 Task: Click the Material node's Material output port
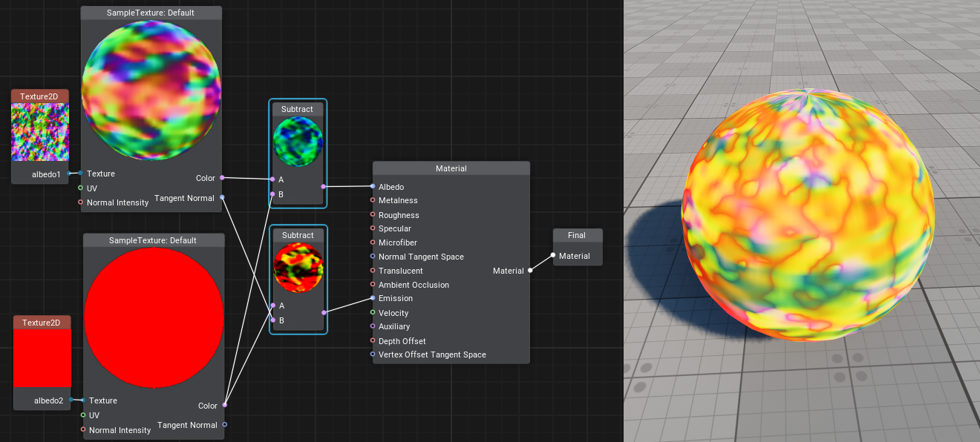tap(530, 271)
